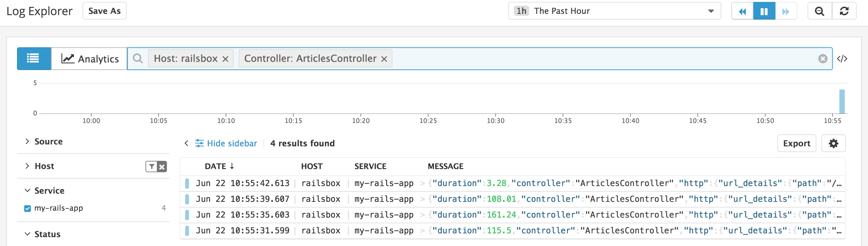868x246 pixels.
Task: Click the 4 results found text
Action: click(x=302, y=143)
